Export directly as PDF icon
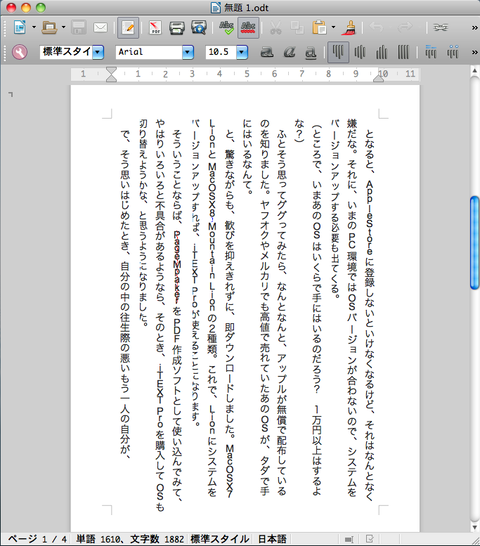This screenshot has height=546, width=480. pyautogui.click(x=155, y=27)
